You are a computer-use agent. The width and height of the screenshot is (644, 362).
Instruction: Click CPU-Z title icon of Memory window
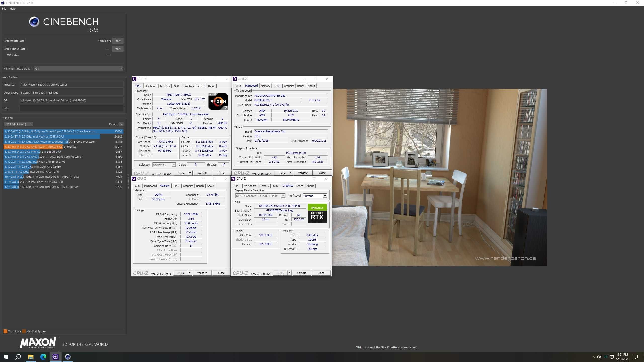point(134,179)
